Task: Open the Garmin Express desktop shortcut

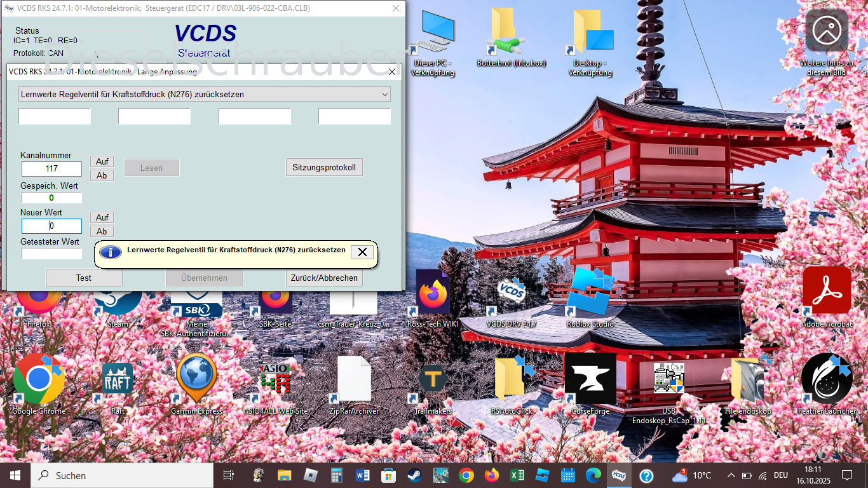Action: 196,380
